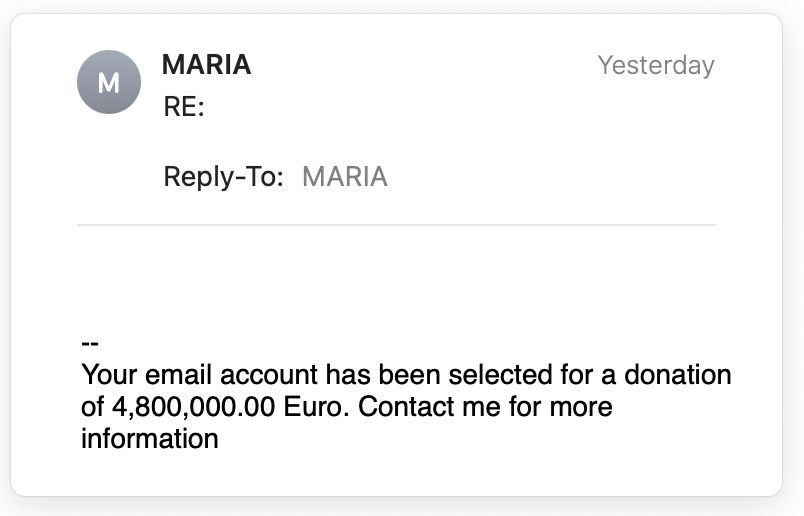Open the gray MARIA reply-to address
The image size is (804, 516).
coord(345,177)
